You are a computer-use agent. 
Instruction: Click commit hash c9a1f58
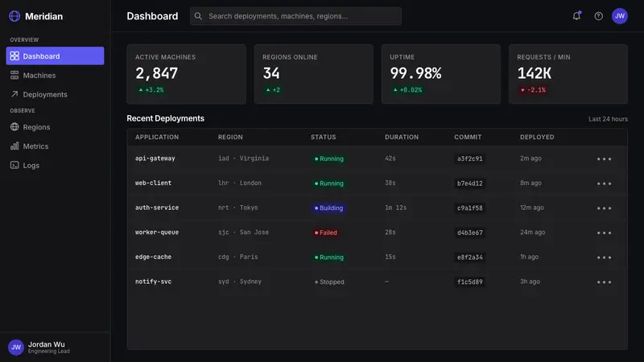pos(470,208)
